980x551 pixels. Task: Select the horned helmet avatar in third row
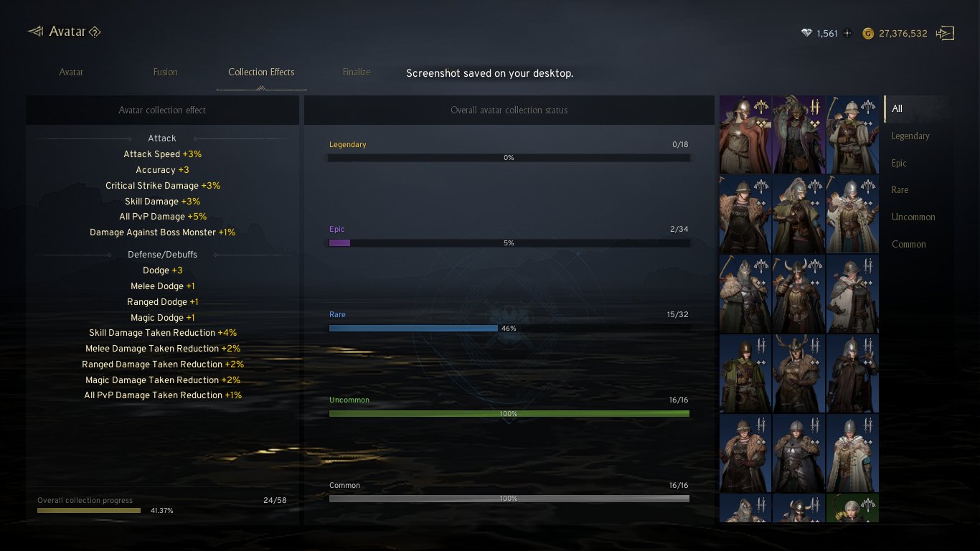click(x=798, y=294)
